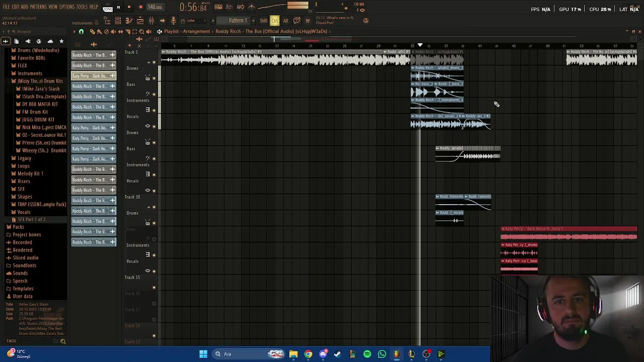Select the Delete tool in Playlist toolbar
The image size is (644, 362).
coord(106,32)
